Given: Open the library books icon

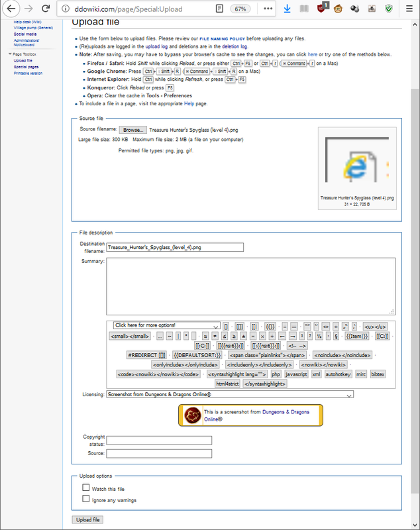Looking at the screenshot, I should 304,9.
